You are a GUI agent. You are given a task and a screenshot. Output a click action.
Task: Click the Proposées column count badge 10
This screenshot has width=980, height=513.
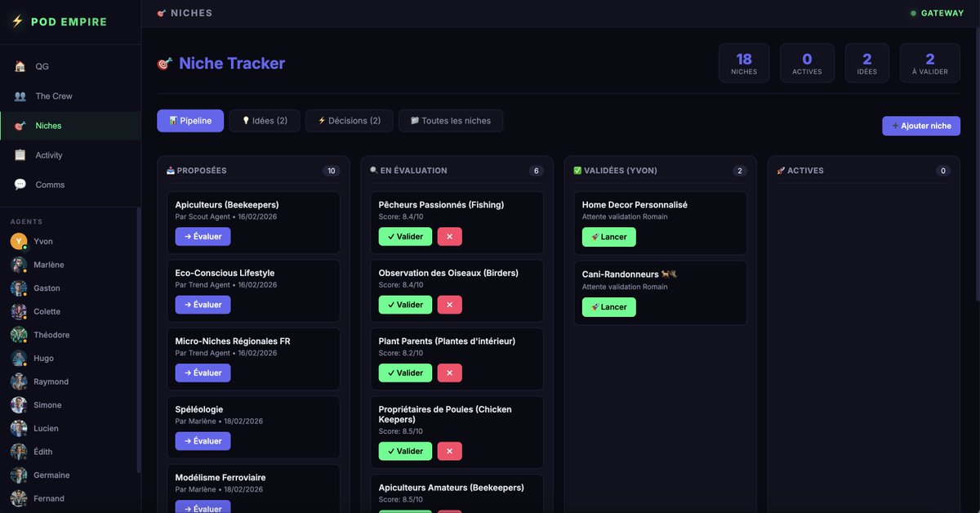[x=331, y=171]
